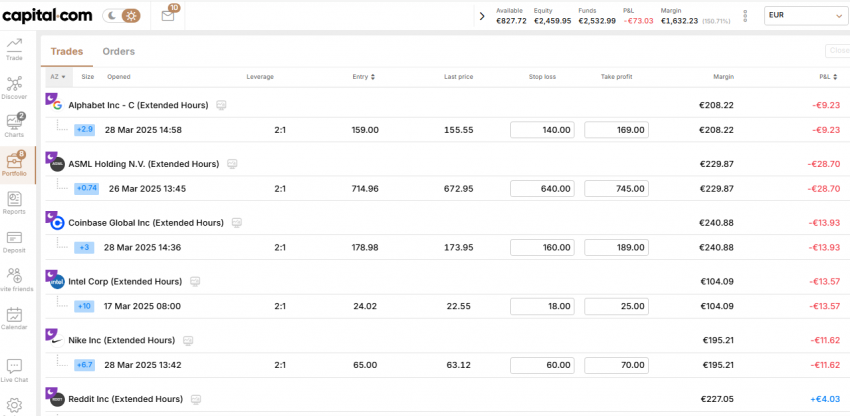Open the EUR currency dropdown
Screen dimensions: 850x416
(805, 16)
